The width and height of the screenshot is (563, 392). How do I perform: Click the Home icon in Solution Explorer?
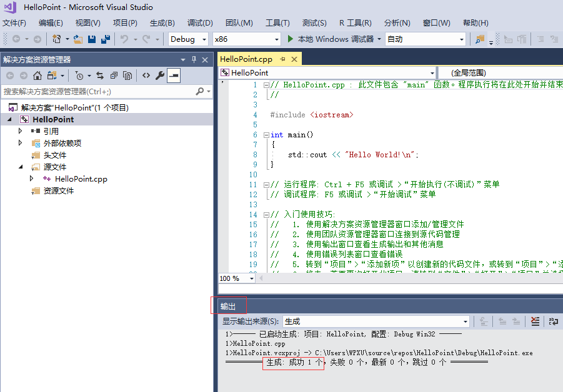point(37,76)
